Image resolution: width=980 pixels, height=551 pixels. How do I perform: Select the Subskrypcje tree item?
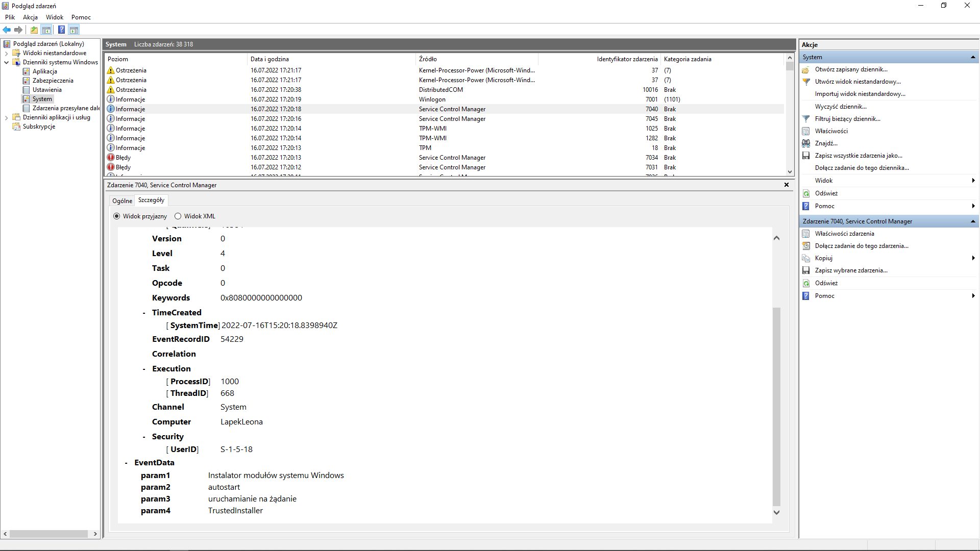[x=39, y=127]
